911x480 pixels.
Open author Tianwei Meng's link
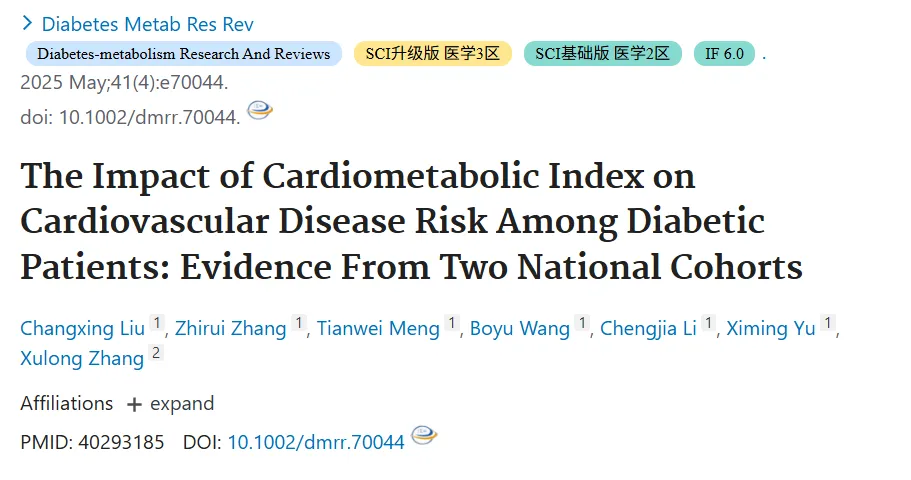[378, 328]
